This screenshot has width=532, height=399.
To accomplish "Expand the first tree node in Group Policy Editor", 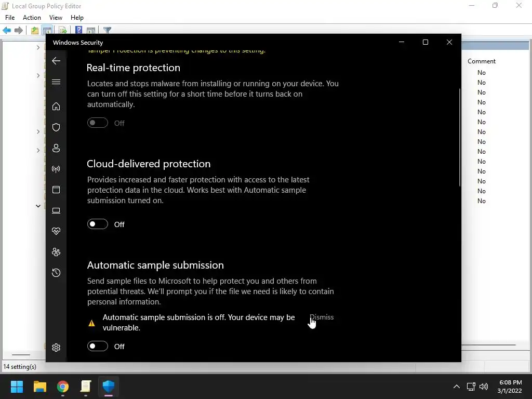I will (x=38, y=47).
